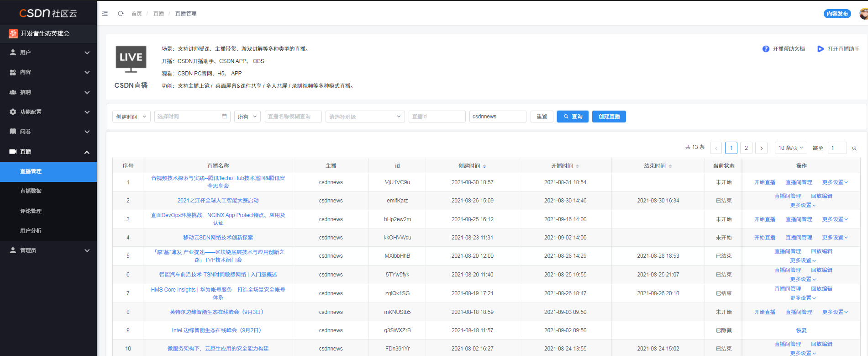Click the 问卷 book icon in the sidebar
The image size is (868, 356).
pyautogui.click(x=13, y=132)
